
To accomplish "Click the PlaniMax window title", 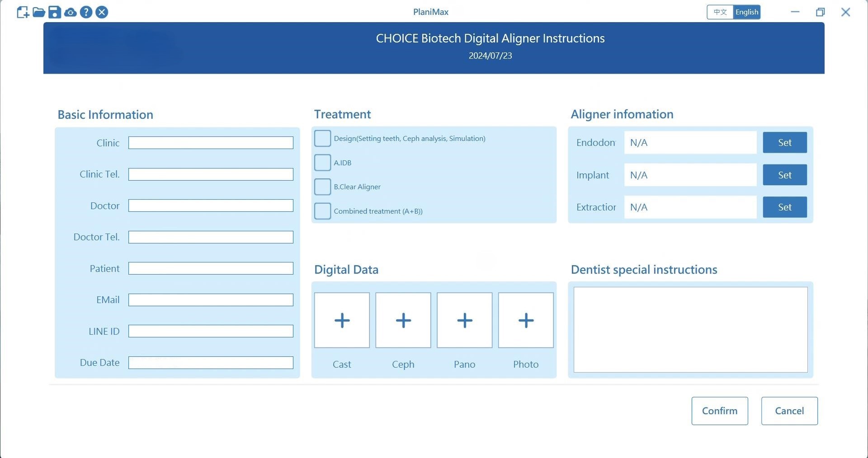I will tap(431, 12).
